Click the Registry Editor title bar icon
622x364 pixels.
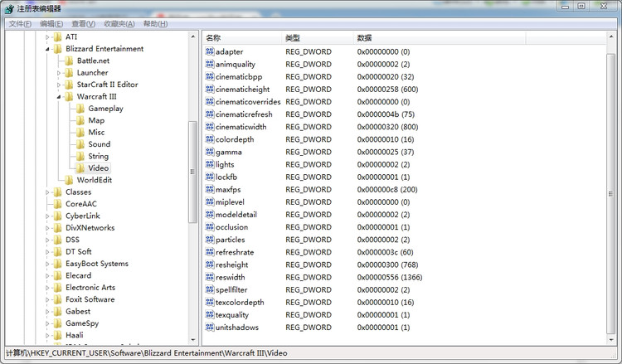tap(9, 8)
